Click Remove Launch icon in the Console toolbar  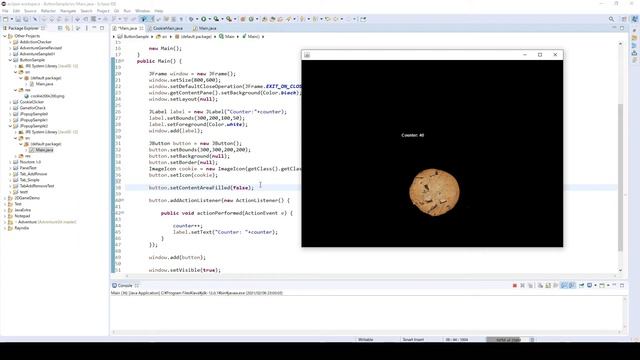(522, 286)
